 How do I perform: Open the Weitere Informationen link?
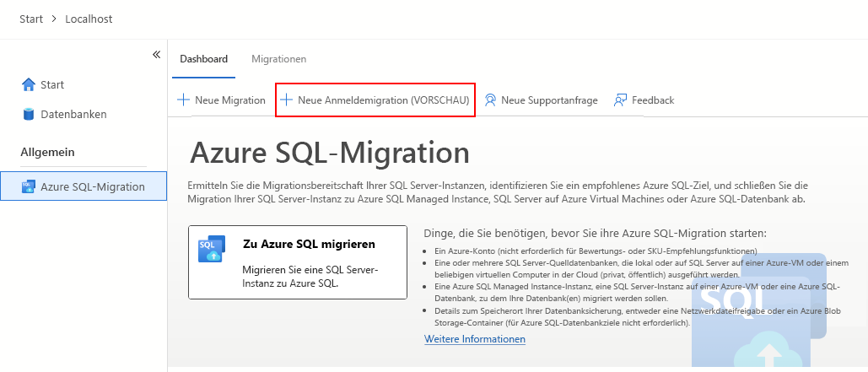(x=475, y=339)
